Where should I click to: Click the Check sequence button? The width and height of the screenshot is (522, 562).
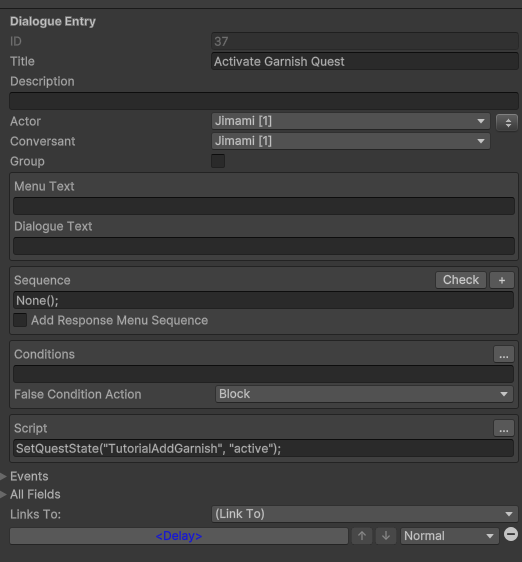click(461, 280)
